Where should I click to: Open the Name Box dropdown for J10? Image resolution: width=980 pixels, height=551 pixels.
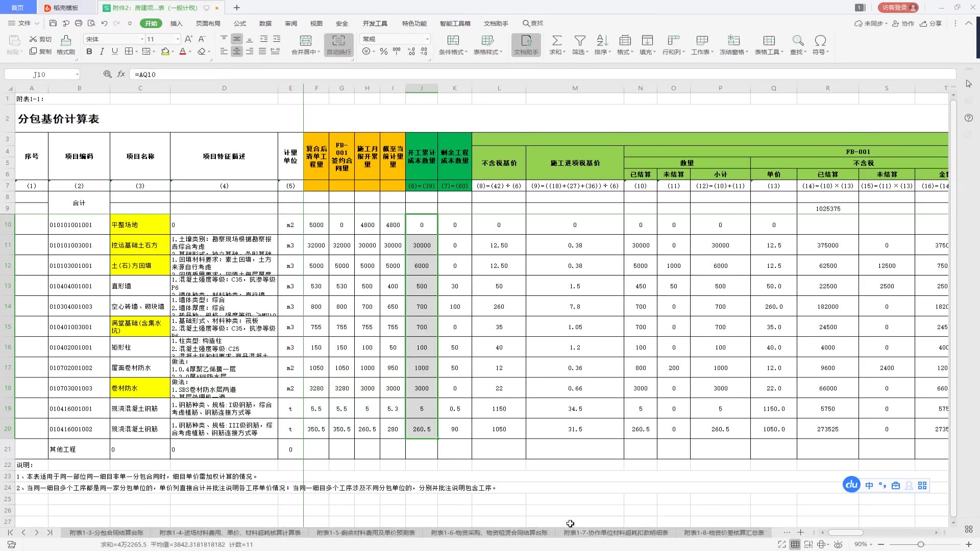pos(77,74)
